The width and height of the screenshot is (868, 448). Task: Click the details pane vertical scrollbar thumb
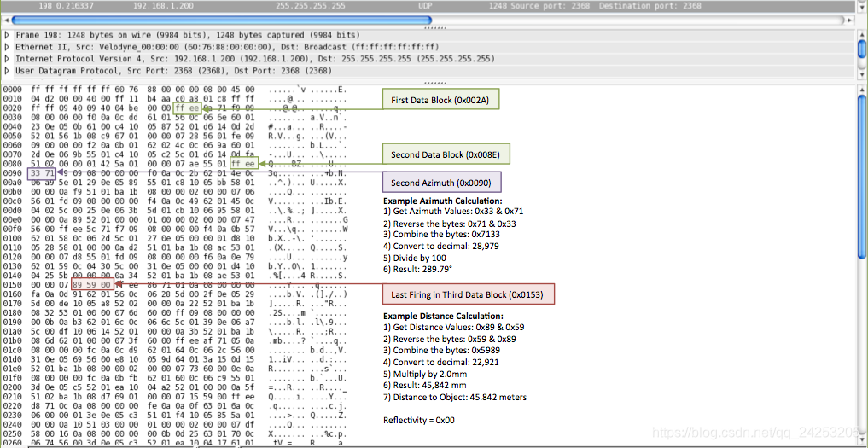coord(862,49)
